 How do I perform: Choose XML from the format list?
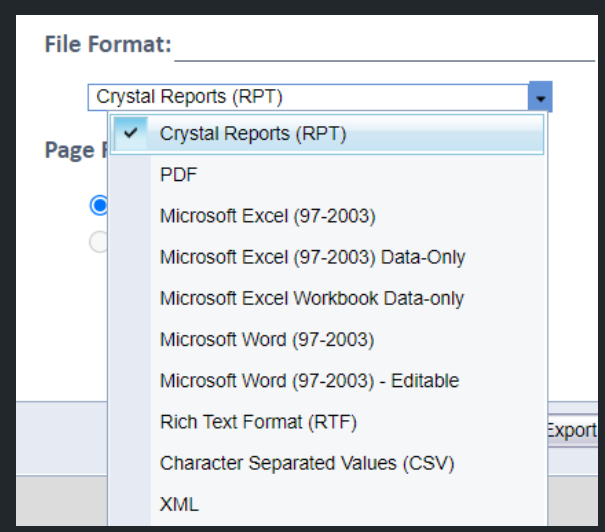327,505
